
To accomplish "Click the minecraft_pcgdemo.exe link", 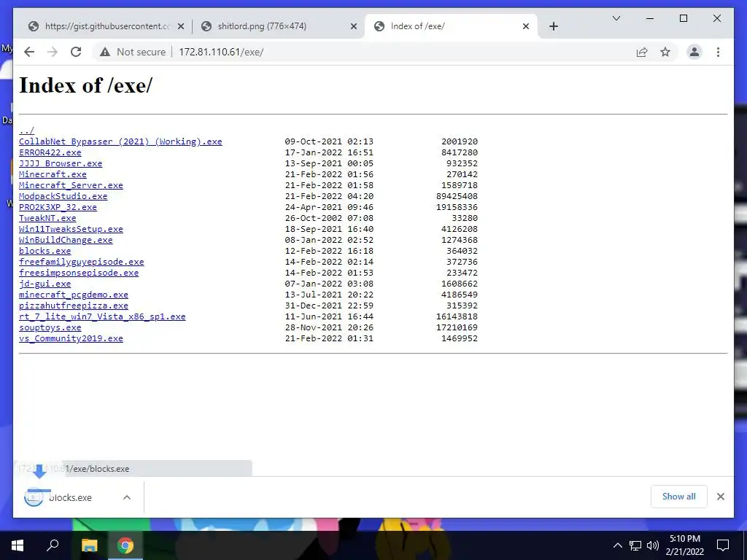I will click(74, 295).
